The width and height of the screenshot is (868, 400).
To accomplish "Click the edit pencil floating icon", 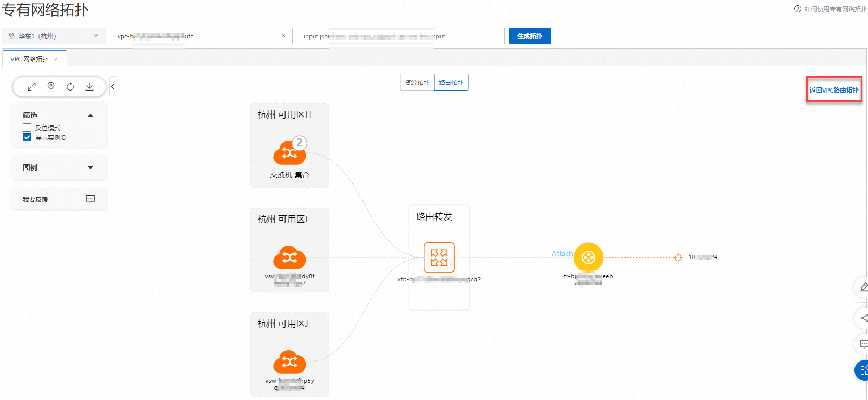I will click(x=863, y=287).
